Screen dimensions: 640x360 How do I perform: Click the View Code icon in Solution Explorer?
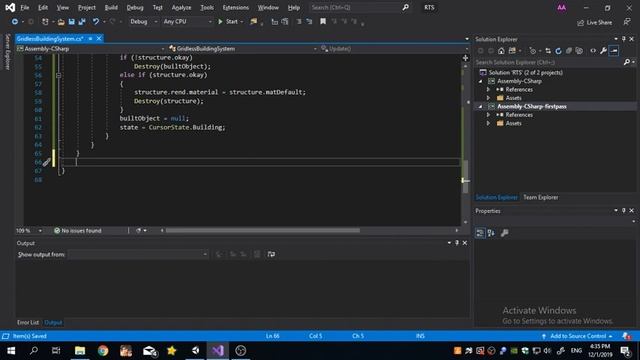pyautogui.click(x=593, y=51)
